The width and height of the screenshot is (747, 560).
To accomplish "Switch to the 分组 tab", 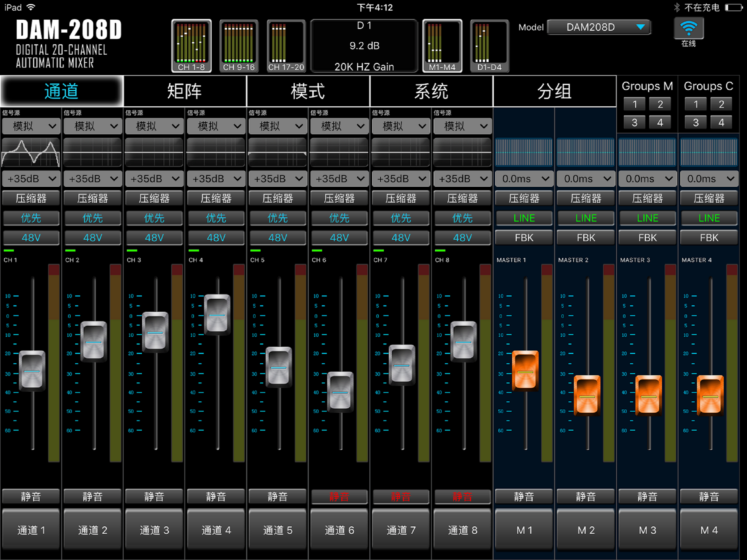I will (555, 91).
